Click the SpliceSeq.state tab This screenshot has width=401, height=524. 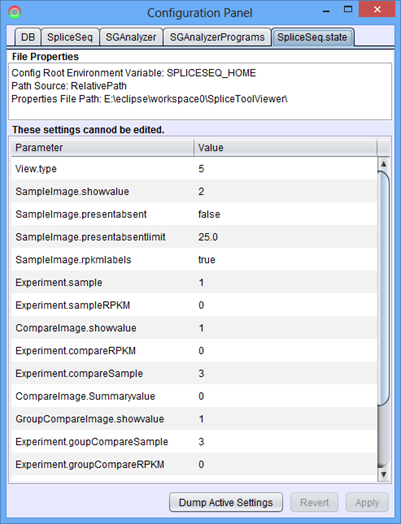point(312,37)
